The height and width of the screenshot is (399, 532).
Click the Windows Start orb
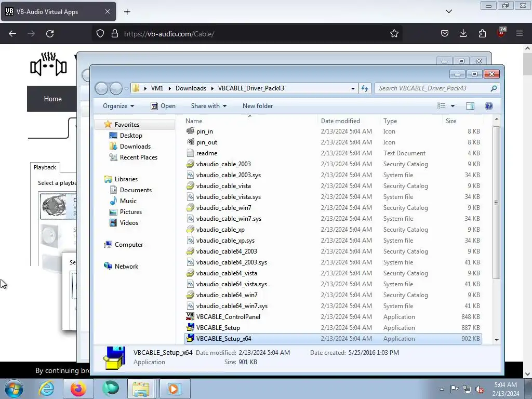14,389
